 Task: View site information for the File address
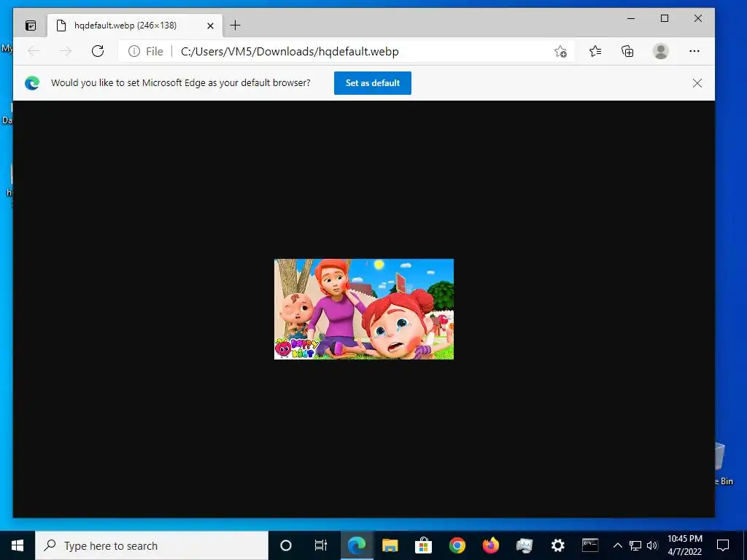pyautogui.click(x=146, y=52)
